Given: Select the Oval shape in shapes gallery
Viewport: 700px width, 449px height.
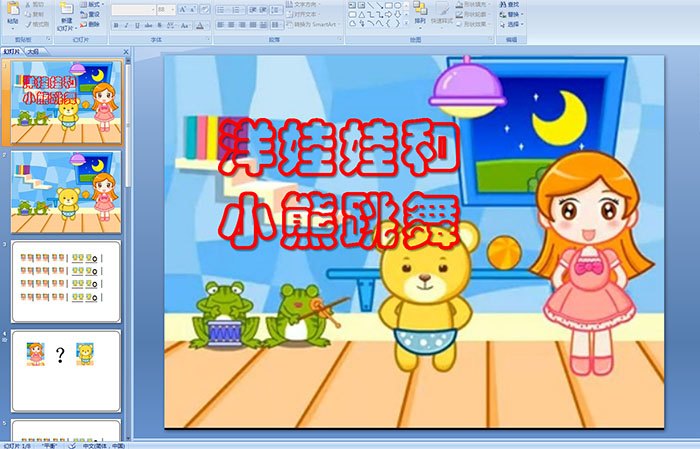Looking at the screenshot, I should point(397,5).
